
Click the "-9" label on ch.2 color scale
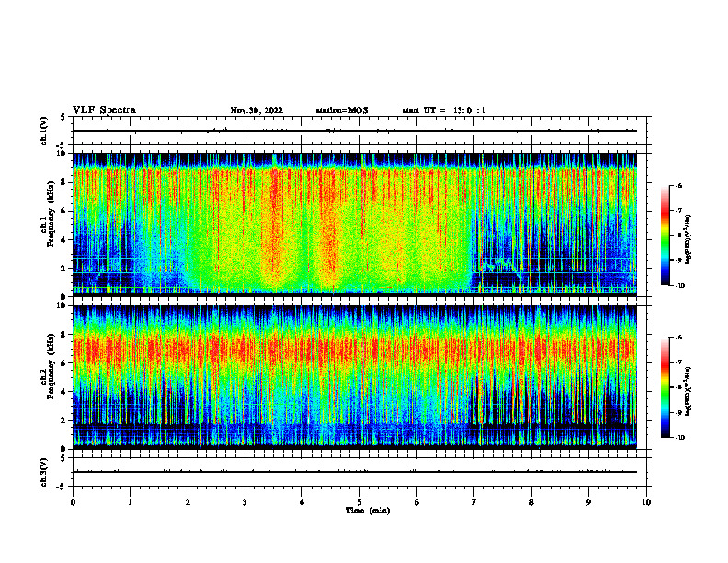point(678,412)
